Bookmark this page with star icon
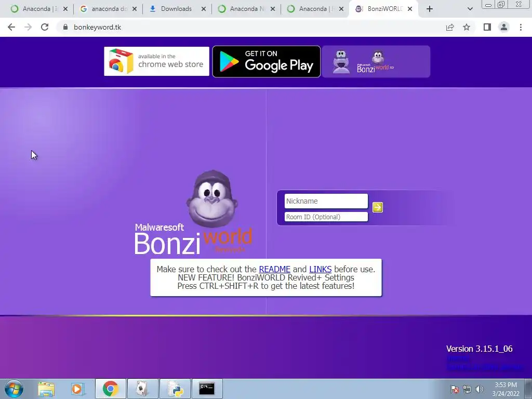 (467, 27)
